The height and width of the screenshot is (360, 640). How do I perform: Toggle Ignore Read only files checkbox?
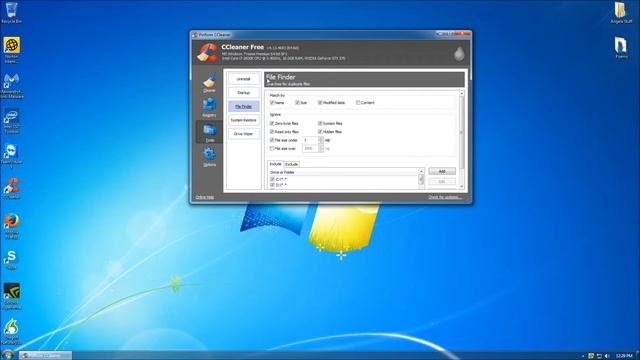click(272, 131)
